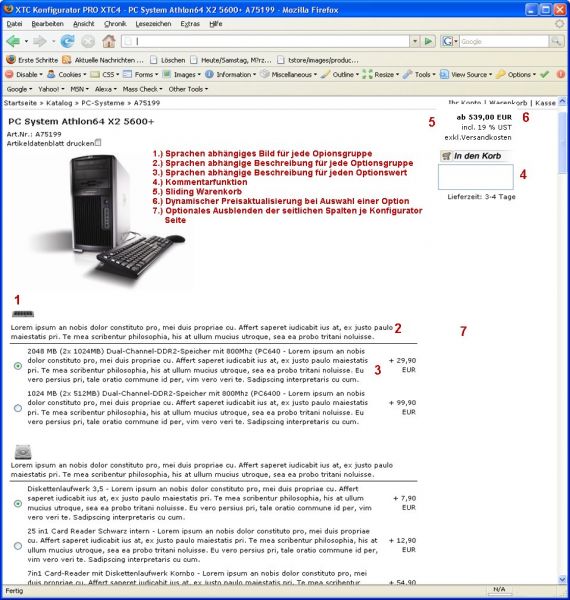This screenshot has height=600, width=570.
Task: Click the RAM module option group image
Action: [x=23, y=314]
